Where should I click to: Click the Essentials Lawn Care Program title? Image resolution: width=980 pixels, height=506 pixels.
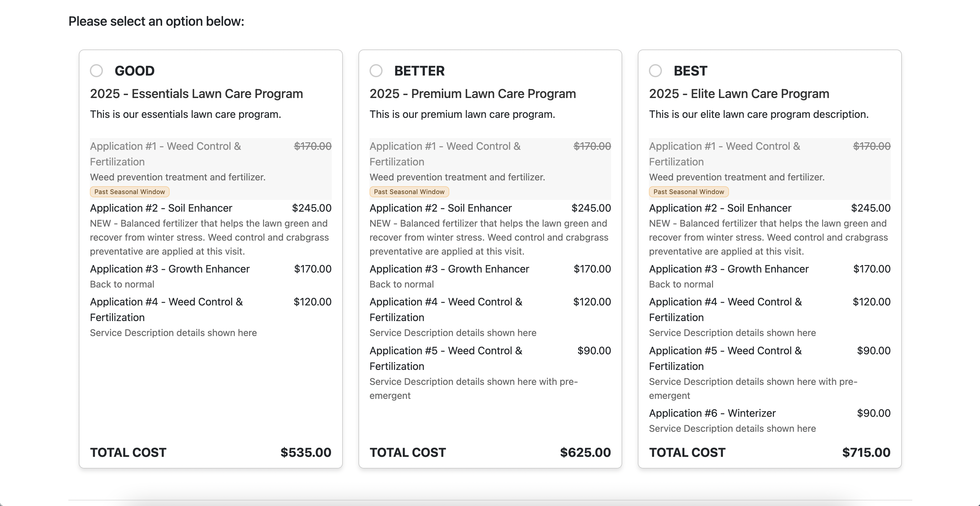click(x=196, y=93)
